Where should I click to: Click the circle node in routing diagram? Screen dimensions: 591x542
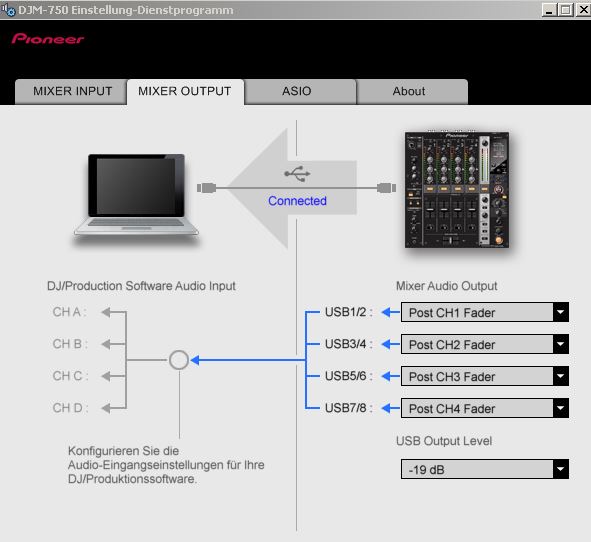pyautogui.click(x=179, y=360)
